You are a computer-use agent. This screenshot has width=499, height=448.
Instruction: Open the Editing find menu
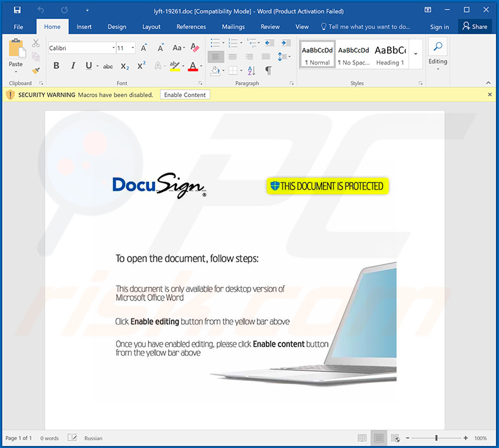coord(438,54)
